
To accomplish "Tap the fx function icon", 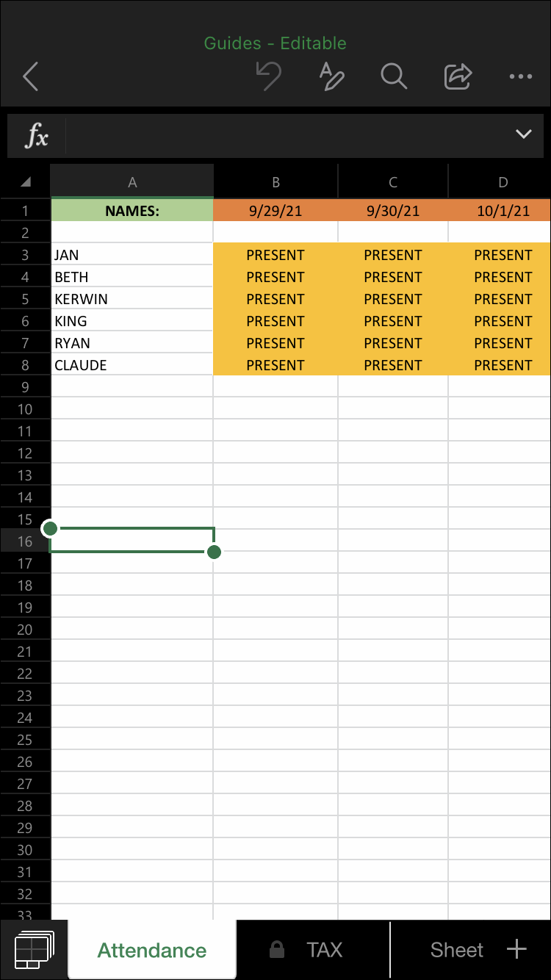I will [37, 136].
